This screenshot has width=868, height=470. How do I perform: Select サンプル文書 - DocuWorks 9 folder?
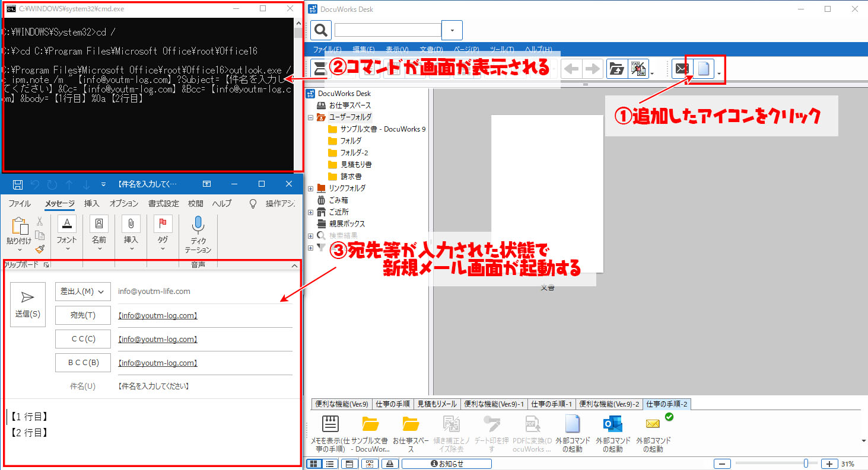pos(383,129)
